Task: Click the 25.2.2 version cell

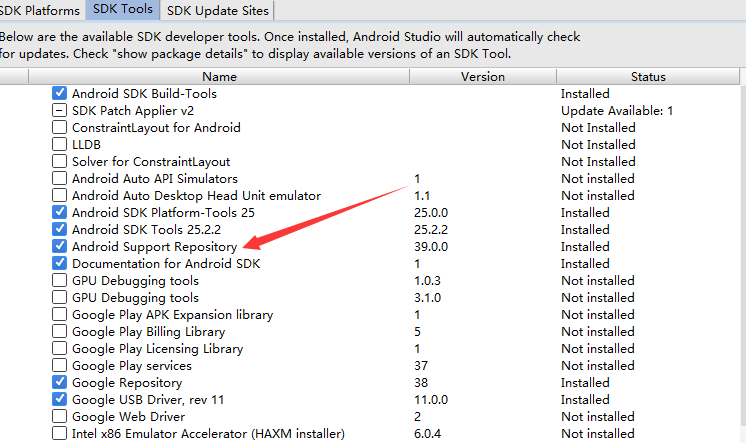Action: pos(431,230)
